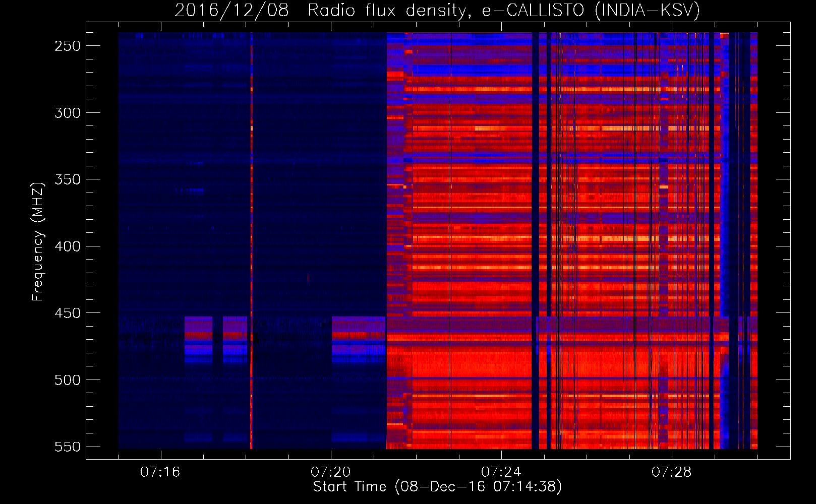
Task: Click the 400 frequency tick label
Action: (68, 246)
